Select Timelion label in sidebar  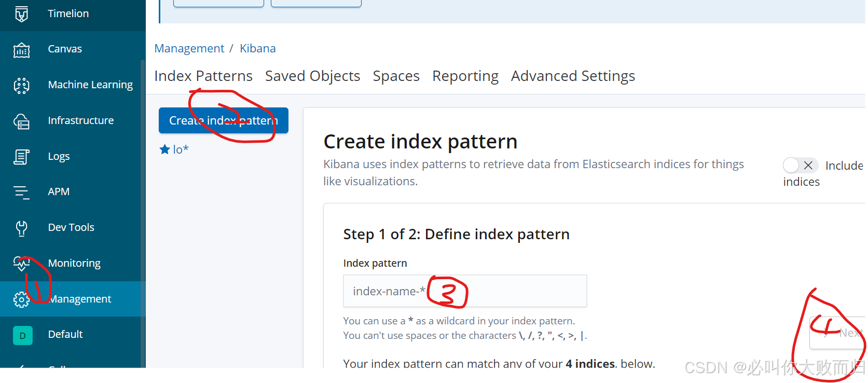coord(68,13)
